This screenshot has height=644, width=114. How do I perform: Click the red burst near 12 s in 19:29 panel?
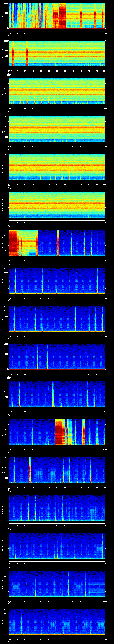tap(27, 53)
